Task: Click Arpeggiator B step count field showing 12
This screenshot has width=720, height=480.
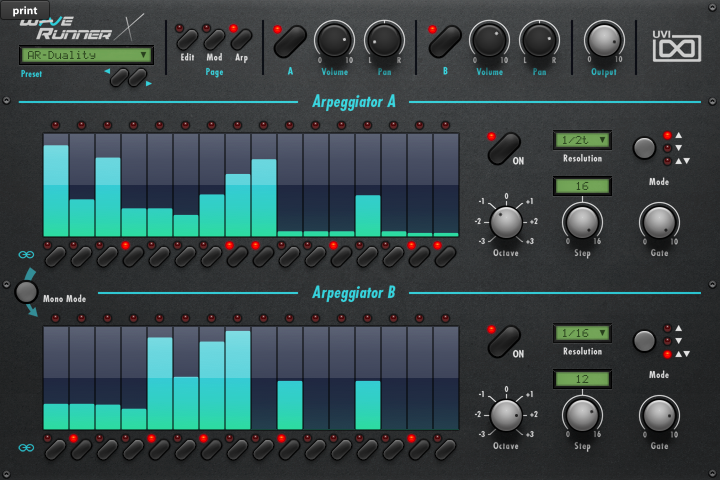Action: coord(582,379)
